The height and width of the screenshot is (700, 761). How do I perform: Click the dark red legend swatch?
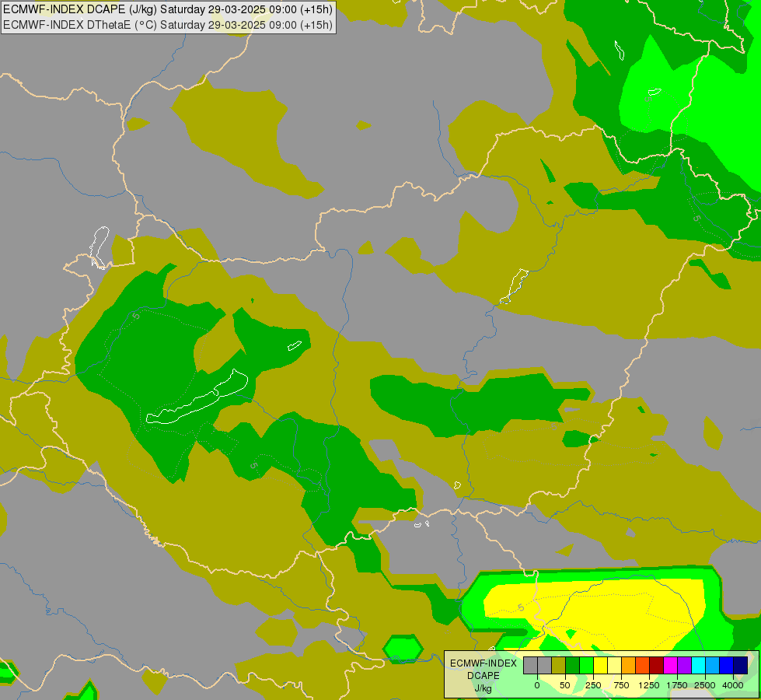(657, 665)
